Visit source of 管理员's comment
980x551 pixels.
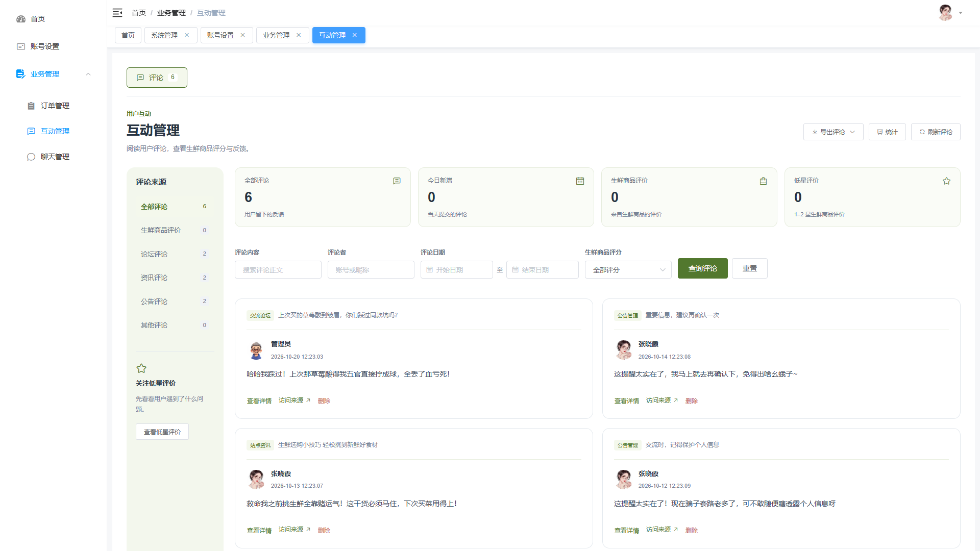[295, 400]
